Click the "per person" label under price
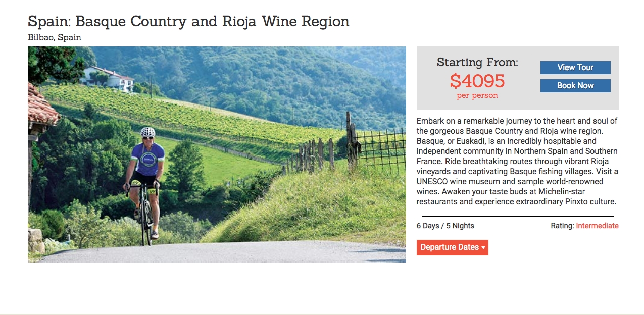Viewport: 644px width, 315px height. pos(477,95)
